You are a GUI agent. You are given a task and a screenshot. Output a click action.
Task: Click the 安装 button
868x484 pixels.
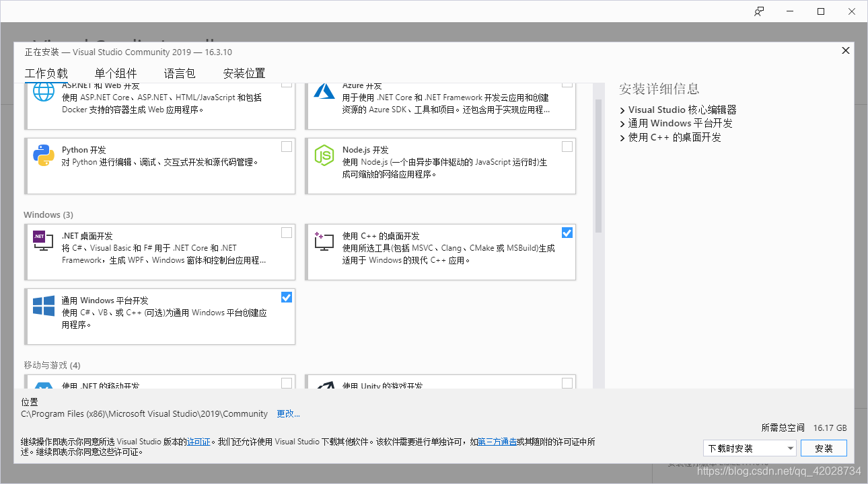pos(824,448)
